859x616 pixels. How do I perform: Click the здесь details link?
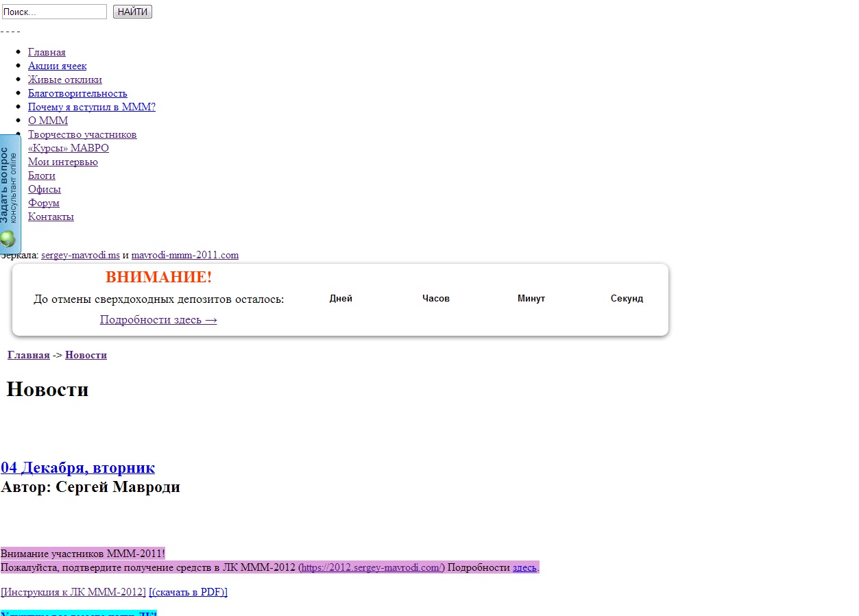click(x=524, y=567)
